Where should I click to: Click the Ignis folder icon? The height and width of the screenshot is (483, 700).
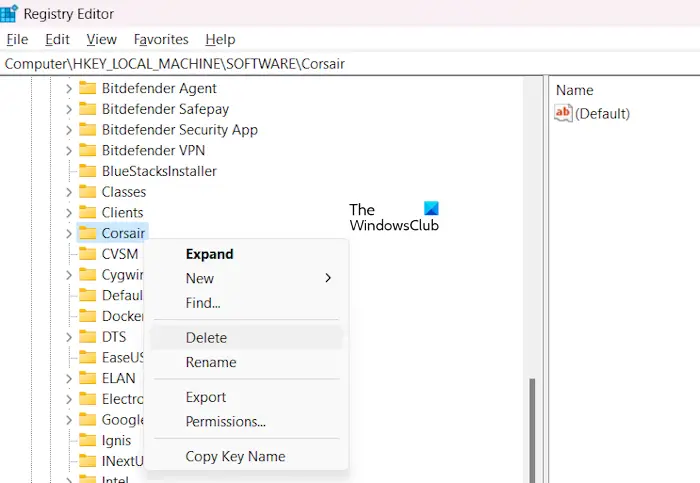click(x=88, y=440)
